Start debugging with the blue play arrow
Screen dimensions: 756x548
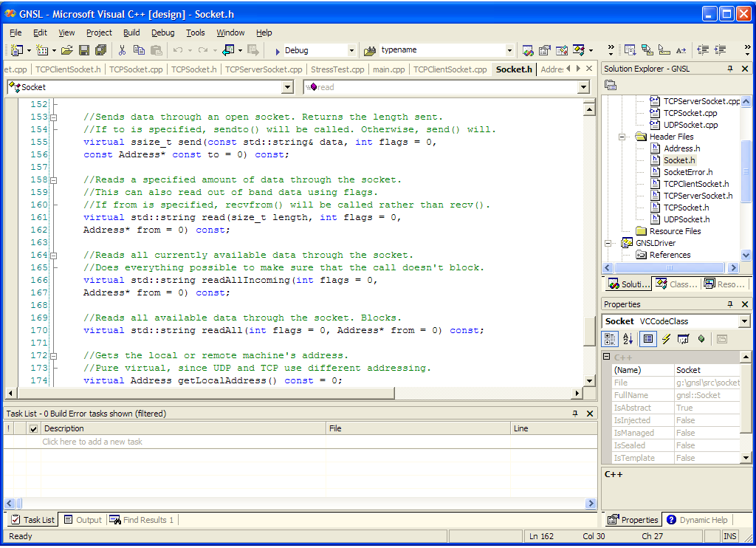coord(277,51)
